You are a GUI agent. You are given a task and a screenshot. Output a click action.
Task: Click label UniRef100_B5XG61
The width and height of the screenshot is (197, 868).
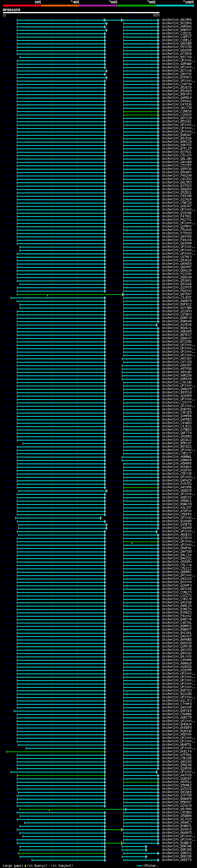tap(176, 122)
